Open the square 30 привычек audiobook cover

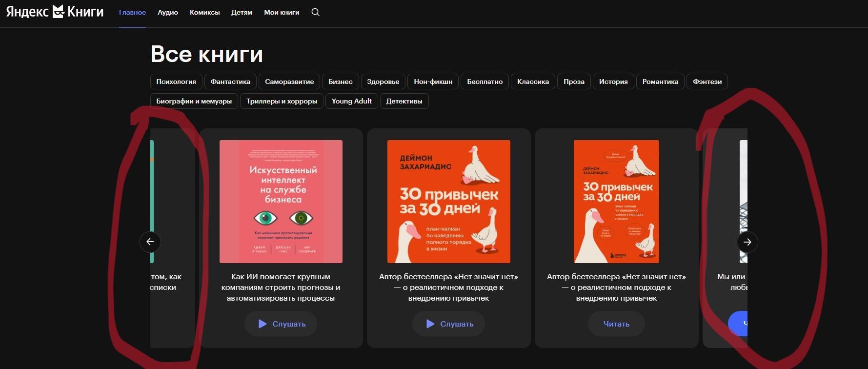point(449,202)
